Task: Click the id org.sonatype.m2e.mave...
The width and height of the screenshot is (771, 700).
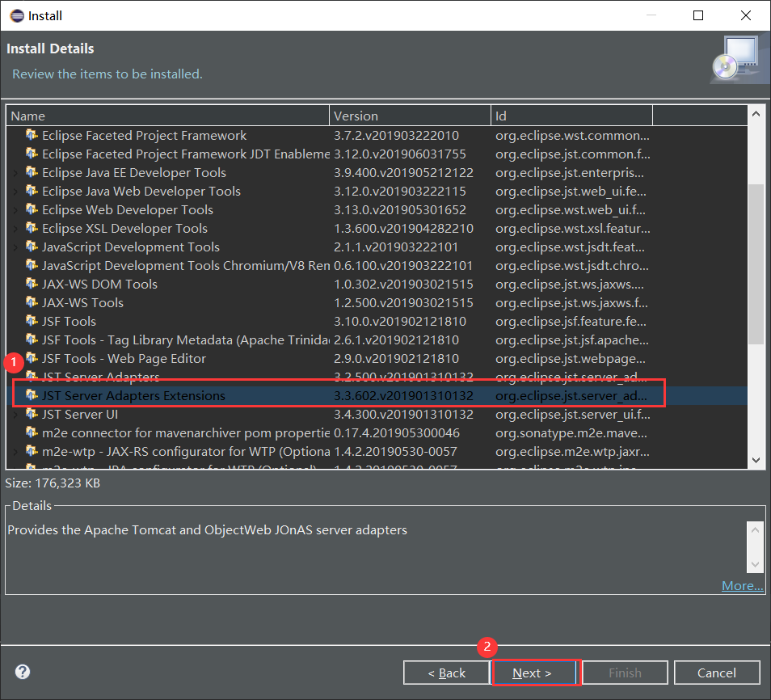Action: coord(571,433)
